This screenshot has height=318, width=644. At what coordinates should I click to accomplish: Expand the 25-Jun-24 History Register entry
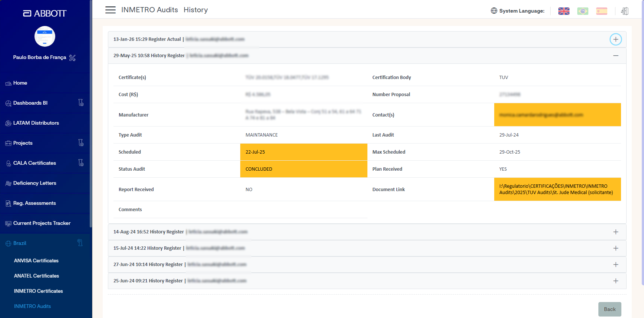point(616,281)
